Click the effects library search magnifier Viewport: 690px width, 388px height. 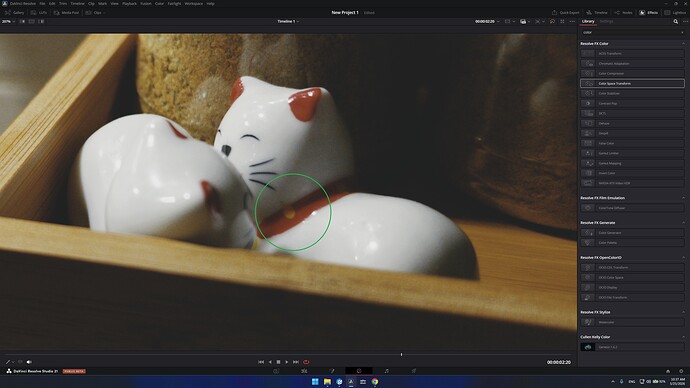675,22
